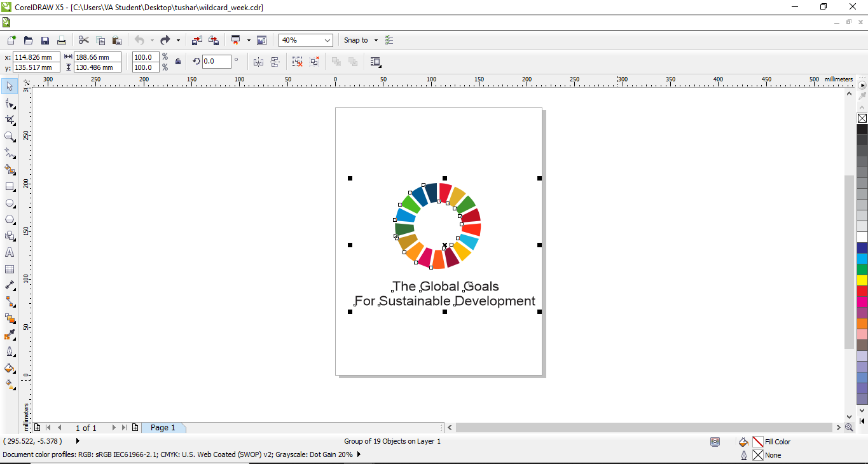Mirror the selection vertically

click(275, 62)
